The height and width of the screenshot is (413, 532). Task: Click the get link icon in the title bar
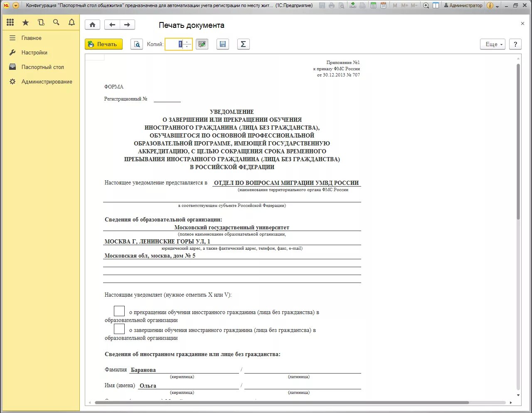[x=353, y=5]
